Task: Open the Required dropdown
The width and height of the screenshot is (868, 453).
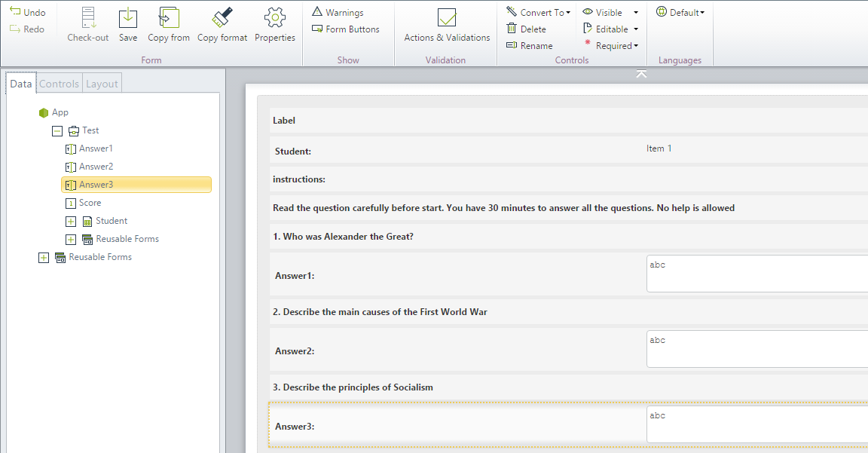Action: point(611,45)
